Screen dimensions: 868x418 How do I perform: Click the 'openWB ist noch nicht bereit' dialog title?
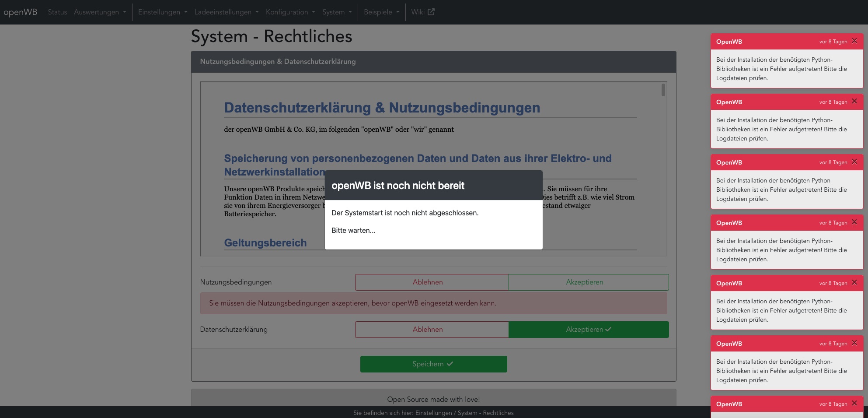(x=398, y=186)
